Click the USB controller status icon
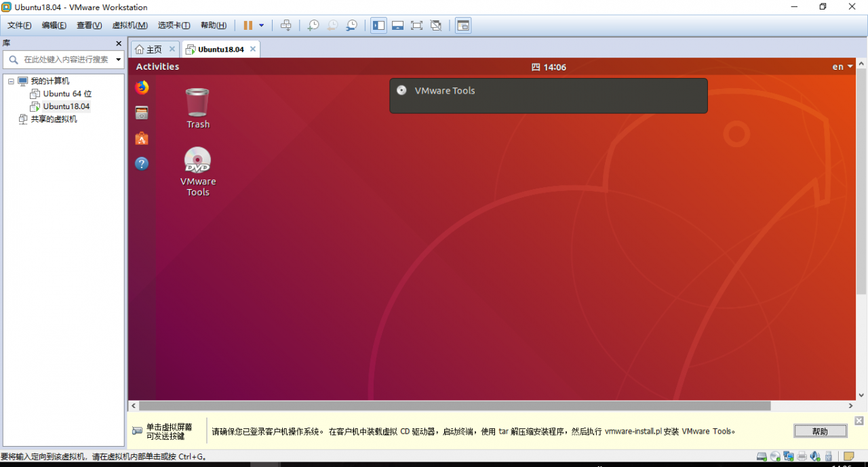Viewport: 868px width, 467px height. pyautogui.click(x=829, y=456)
